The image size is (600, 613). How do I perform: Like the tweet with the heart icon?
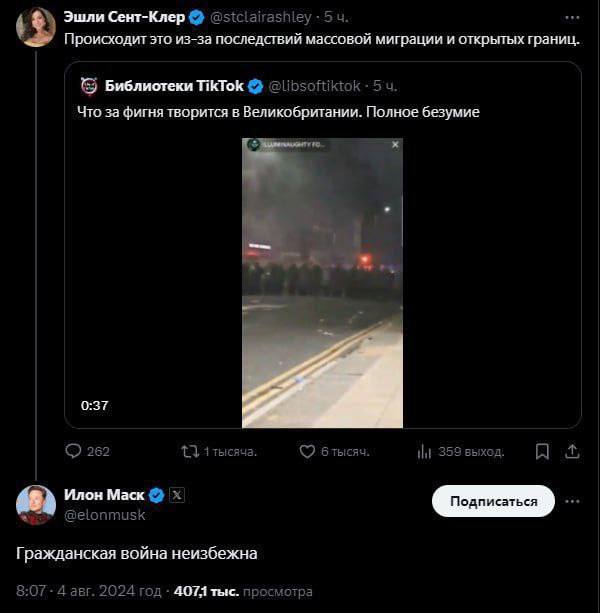pos(308,452)
